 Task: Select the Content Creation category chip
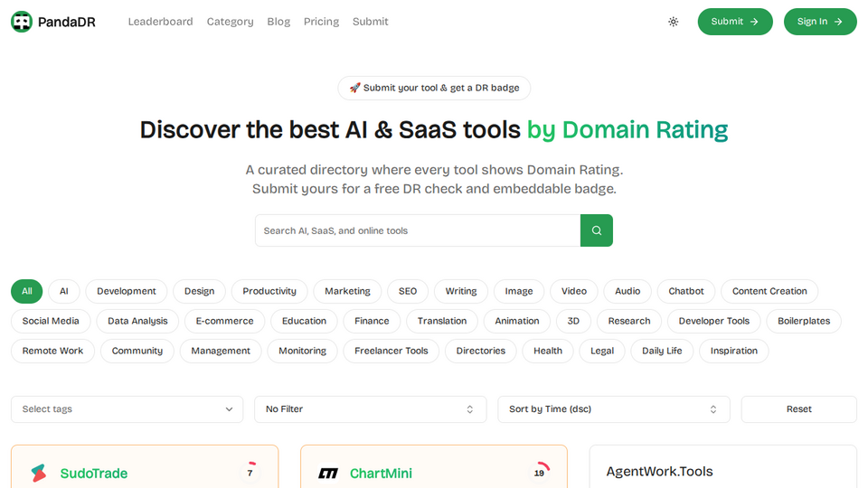tap(769, 291)
